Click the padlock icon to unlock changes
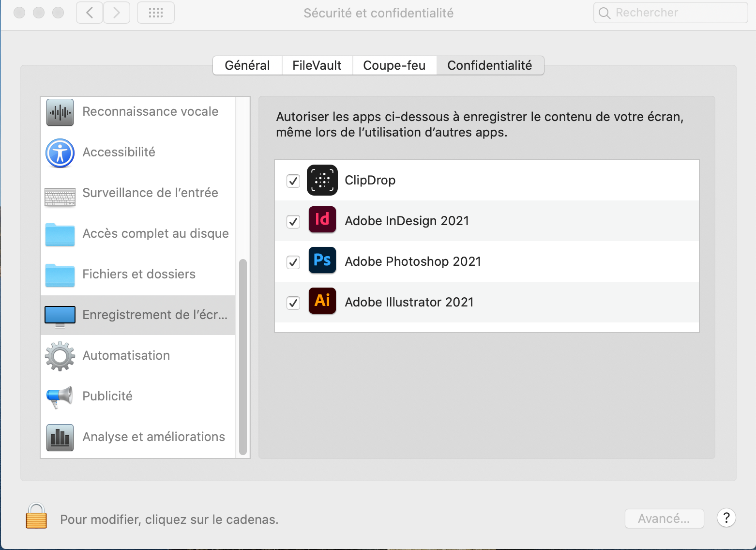Image resolution: width=756 pixels, height=550 pixels. click(x=36, y=516)
